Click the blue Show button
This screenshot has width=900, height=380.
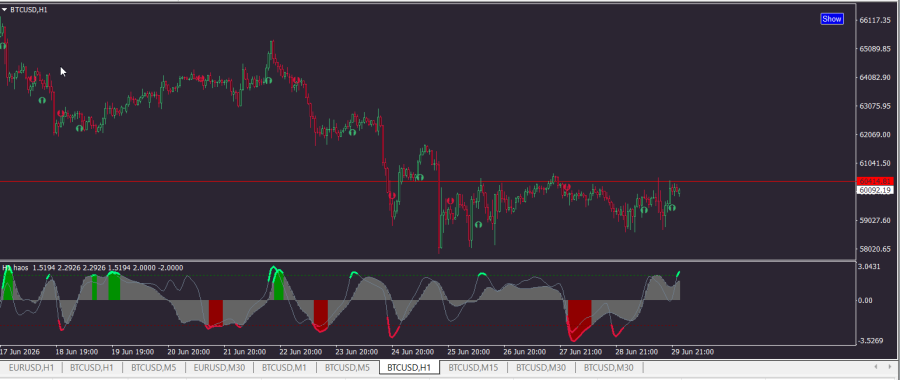pyautogui.click(x=831, y=19)
